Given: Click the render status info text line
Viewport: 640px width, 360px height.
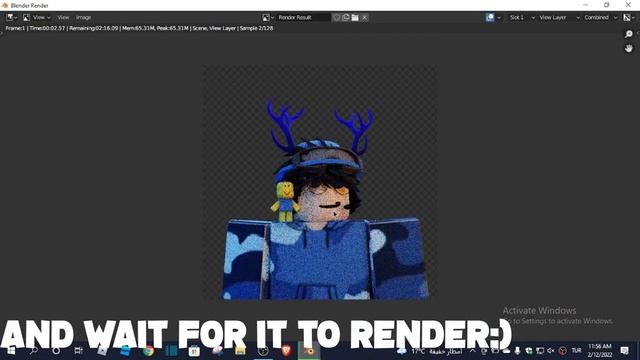Looking at the screenshot, I should tap(139, 28).
